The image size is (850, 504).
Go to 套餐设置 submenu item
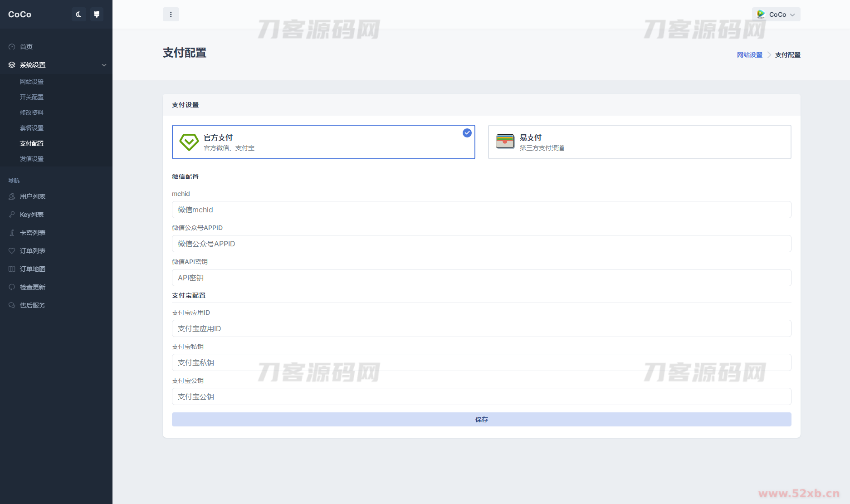[32, 128]
